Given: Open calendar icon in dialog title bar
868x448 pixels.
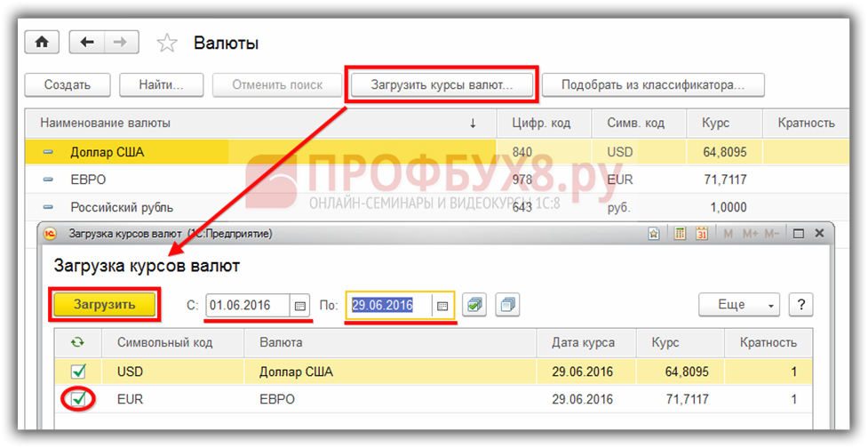Looking at the screenshot, I should coord(702,234).
